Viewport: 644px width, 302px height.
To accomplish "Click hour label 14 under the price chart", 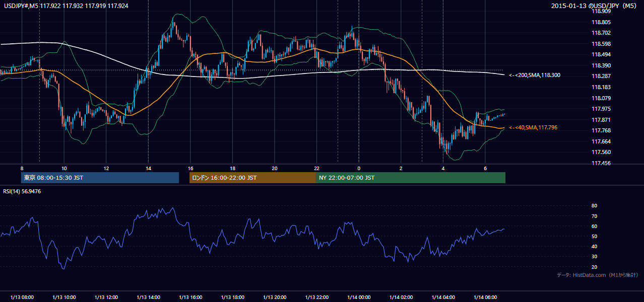I will 148,168.
